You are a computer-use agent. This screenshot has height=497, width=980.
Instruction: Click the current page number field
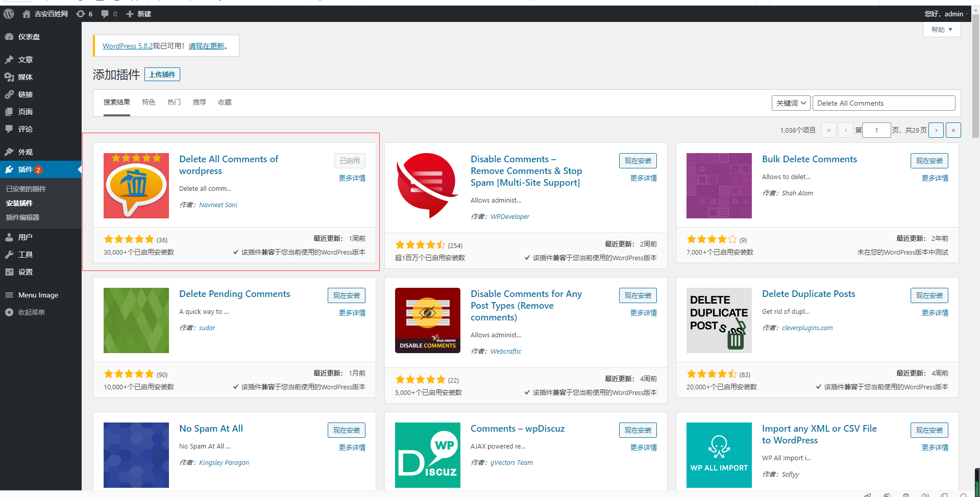876,130
